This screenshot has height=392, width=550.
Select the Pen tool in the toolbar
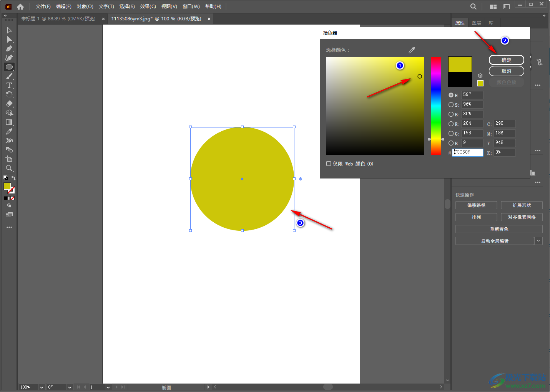[9, 49]
